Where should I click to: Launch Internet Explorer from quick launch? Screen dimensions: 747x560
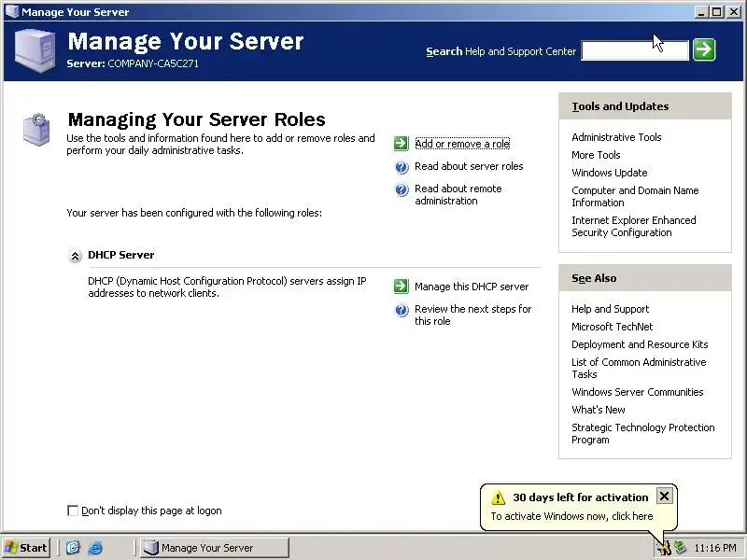coord(95,548)
